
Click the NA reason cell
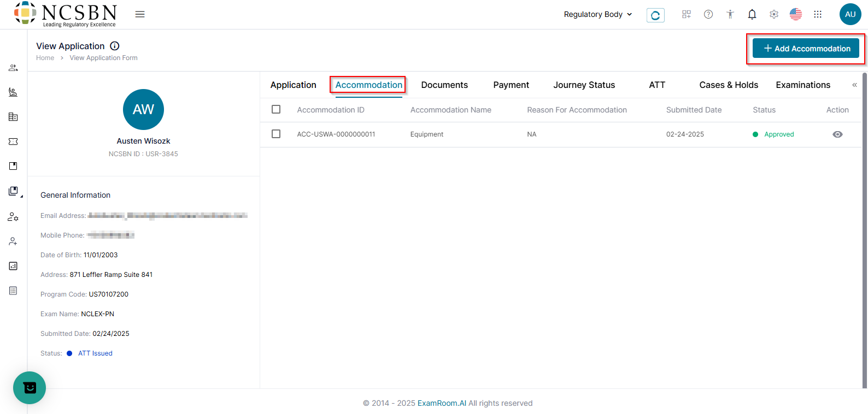(532, 134)
